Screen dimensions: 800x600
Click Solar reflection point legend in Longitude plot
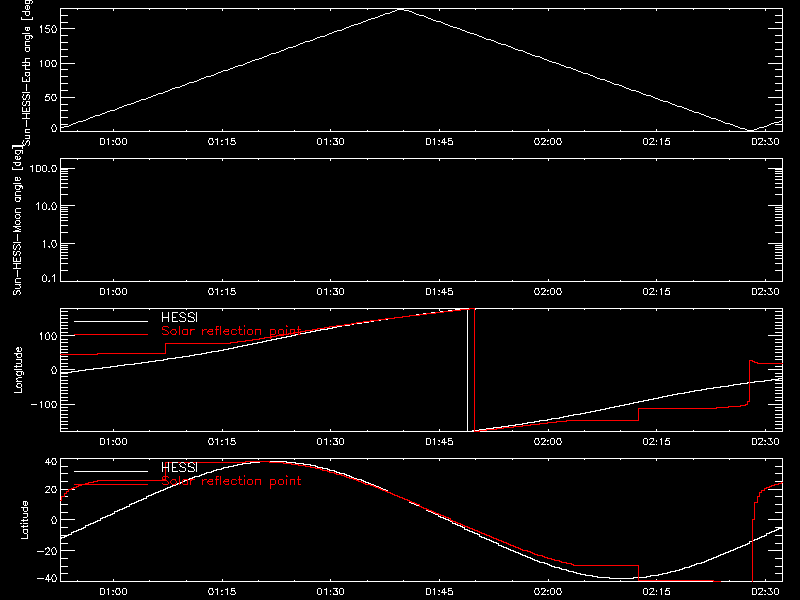[x=231, y=331]
